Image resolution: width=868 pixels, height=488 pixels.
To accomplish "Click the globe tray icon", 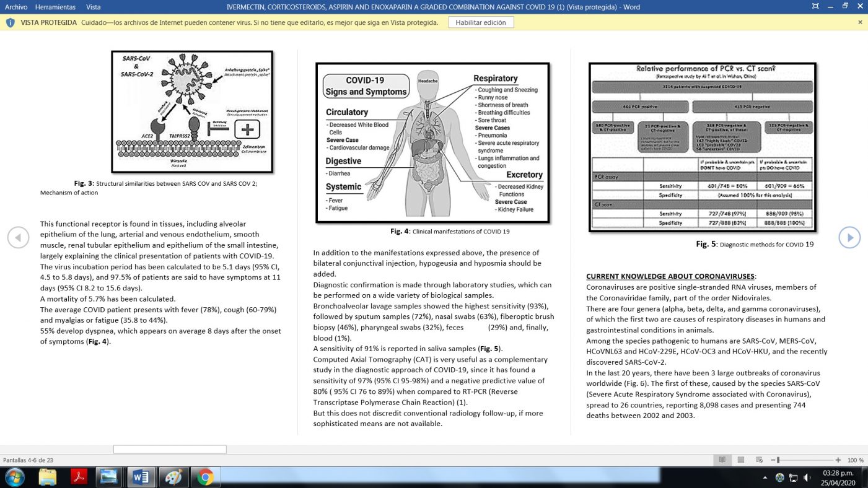I will pyautogui.click(x=779, y=477).
